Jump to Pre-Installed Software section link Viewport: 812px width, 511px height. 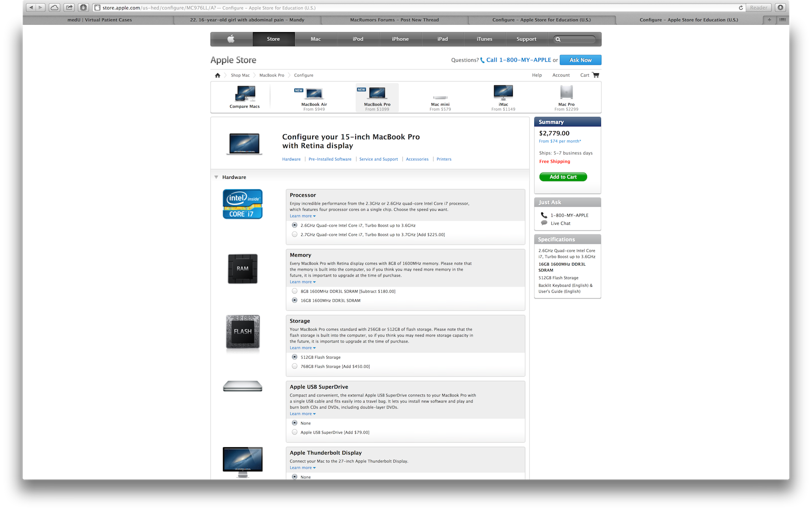330,159
